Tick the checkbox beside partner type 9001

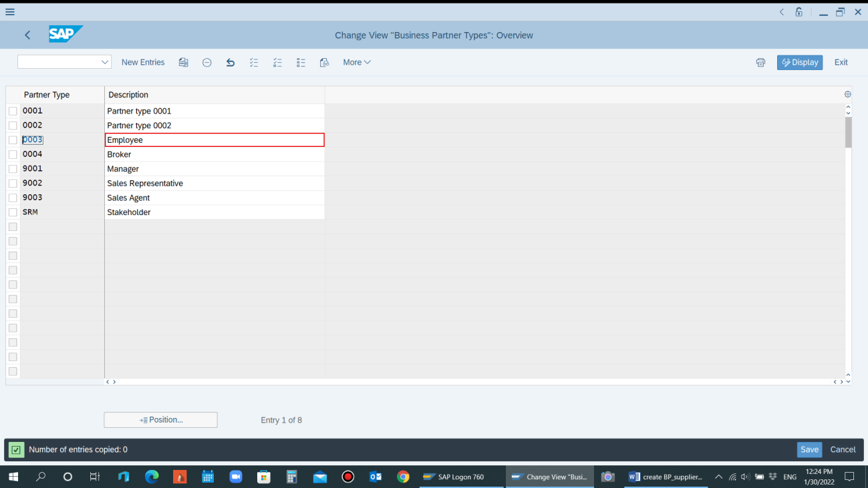point(13,168)
